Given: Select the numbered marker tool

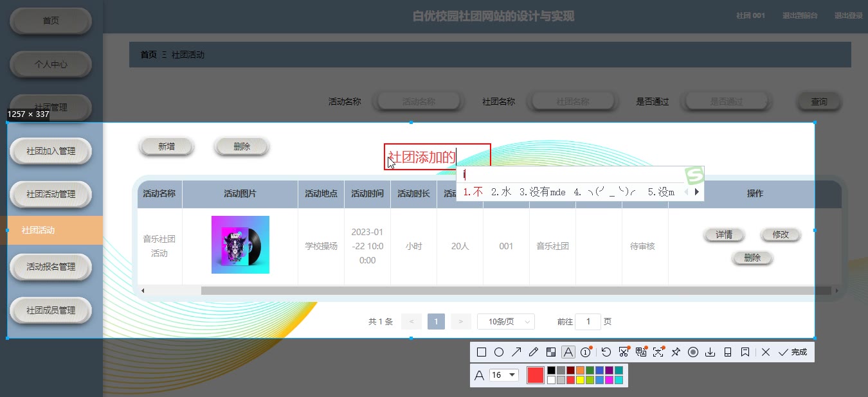Looking at the screenshot, I should point(586,352).
